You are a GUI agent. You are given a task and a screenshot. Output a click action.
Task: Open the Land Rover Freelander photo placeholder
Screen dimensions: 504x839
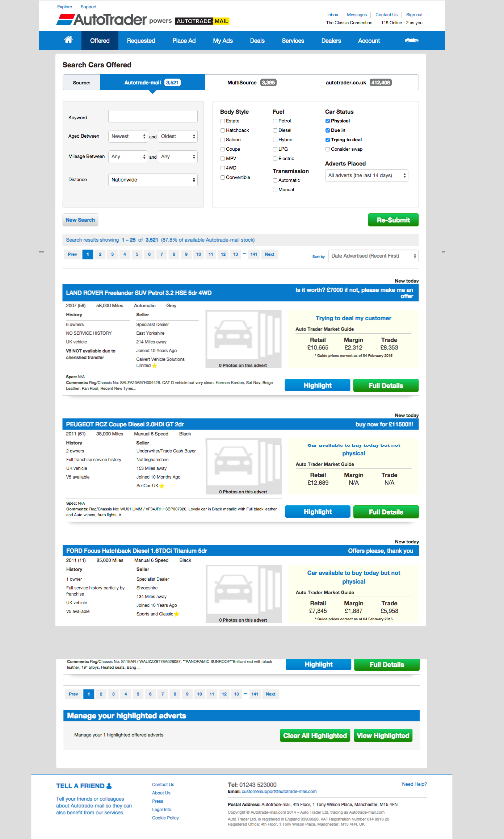point(243,339)
